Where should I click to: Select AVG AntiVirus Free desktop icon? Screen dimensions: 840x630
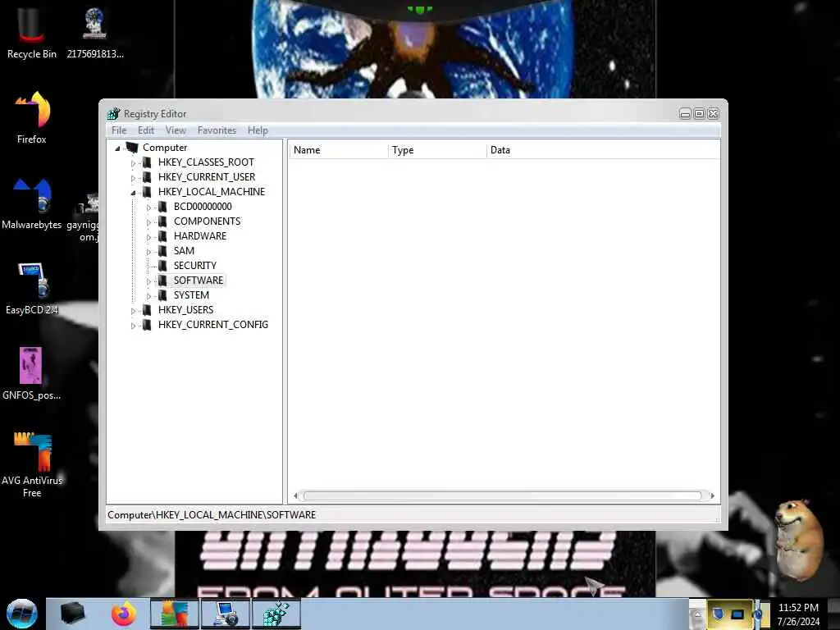coord(32,464)
